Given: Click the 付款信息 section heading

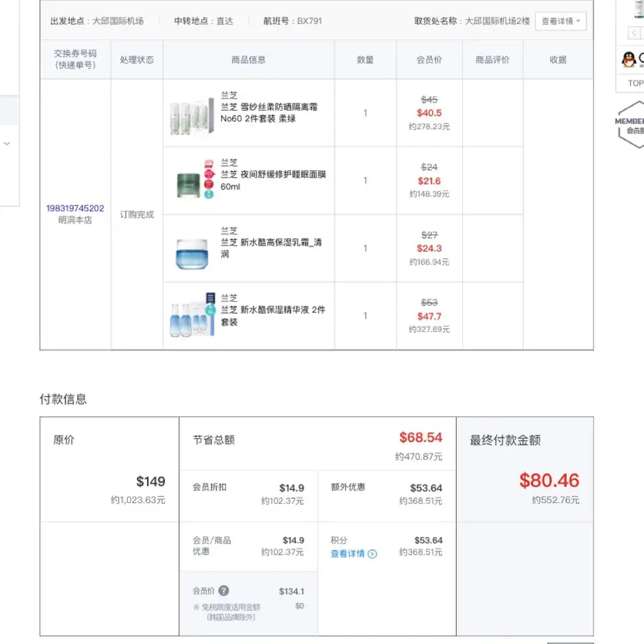Looking at the screenshot, I should 63,398.
